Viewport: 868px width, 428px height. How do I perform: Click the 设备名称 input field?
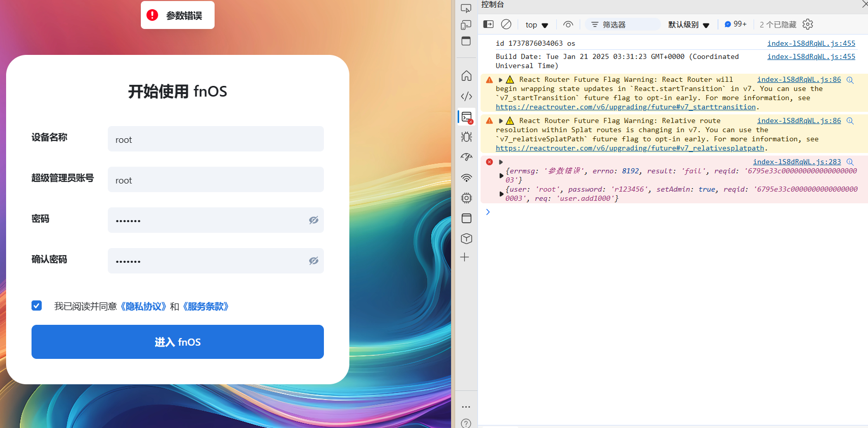pyautogui.click(x=216, y=139)
